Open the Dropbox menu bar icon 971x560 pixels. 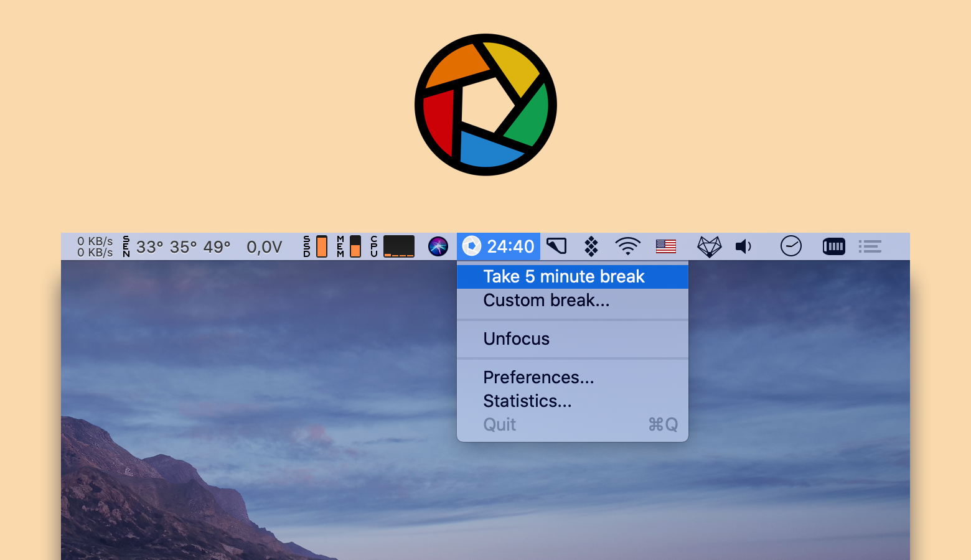coord(591,246)
